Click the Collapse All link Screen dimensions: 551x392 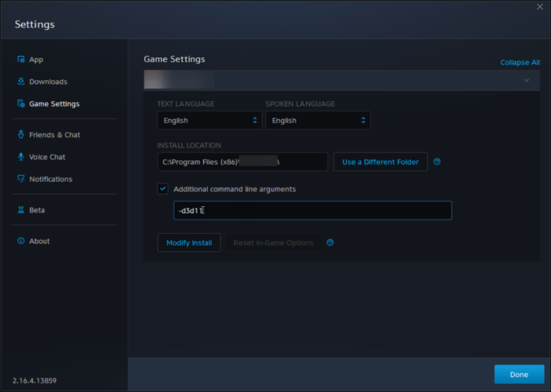[x=520, y=62]
